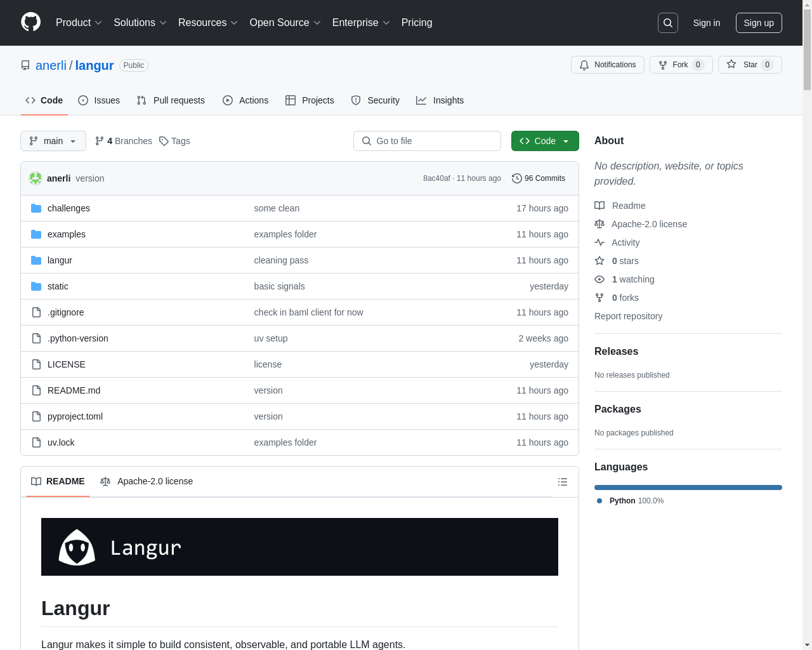This screenshot has width=812, height=650.
Task: Click the challenges folder icon
Action: [x=36, y=208]
